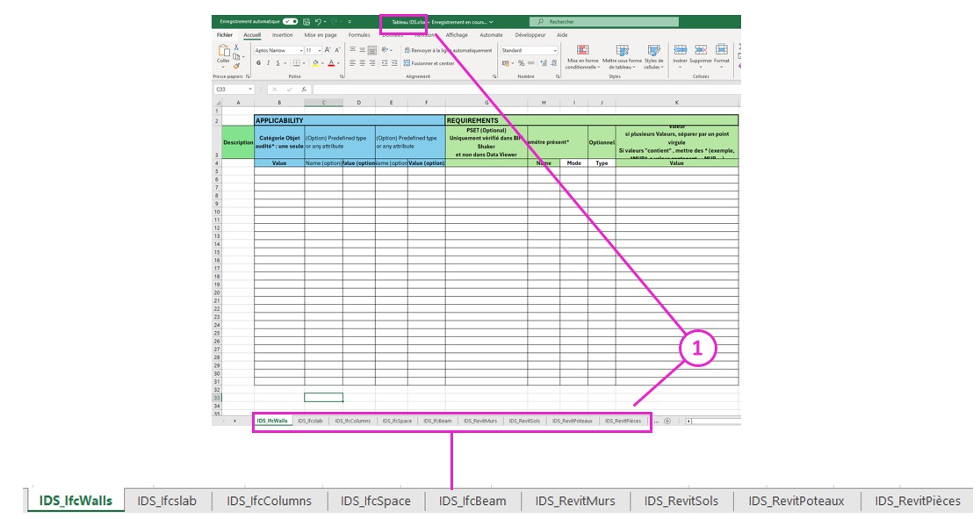
Task: Click the Undo arrow in title bar
Action: point(318,21)
